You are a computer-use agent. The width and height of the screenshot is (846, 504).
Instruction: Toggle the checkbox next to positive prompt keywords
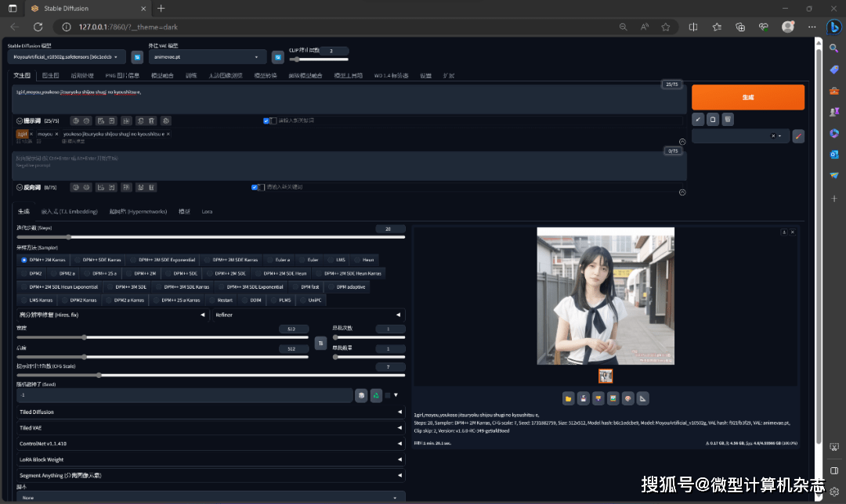[x=266, y=121]
